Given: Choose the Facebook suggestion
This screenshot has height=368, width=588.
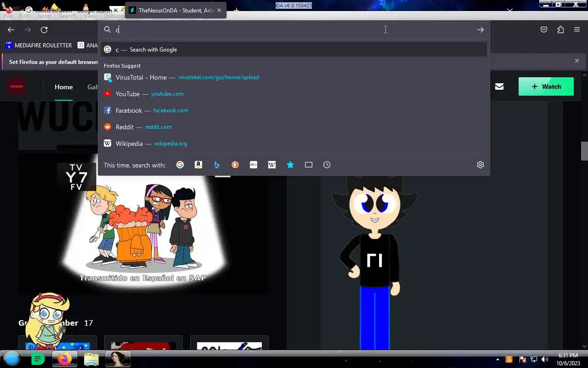Looking at the screenshot, I should click(x=294, y=110).
